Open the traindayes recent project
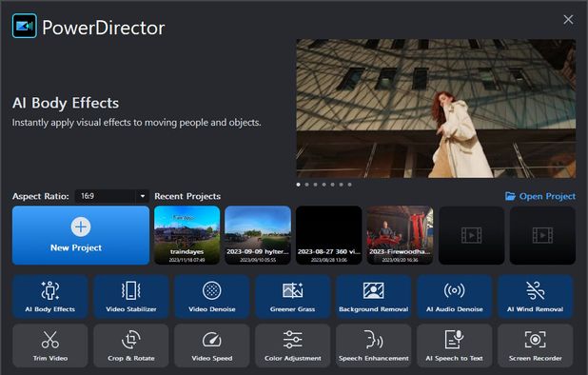This screenshot has width=588, height=375. (186, 235)
